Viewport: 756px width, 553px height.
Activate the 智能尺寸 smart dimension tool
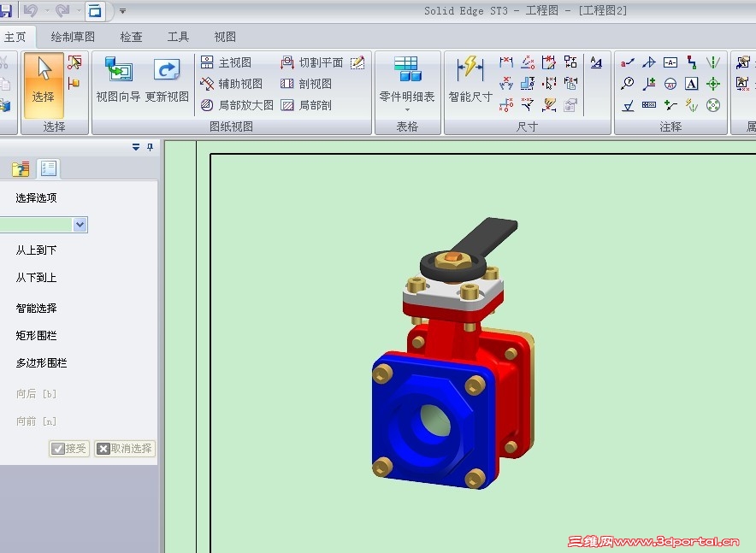click(470, 79)
